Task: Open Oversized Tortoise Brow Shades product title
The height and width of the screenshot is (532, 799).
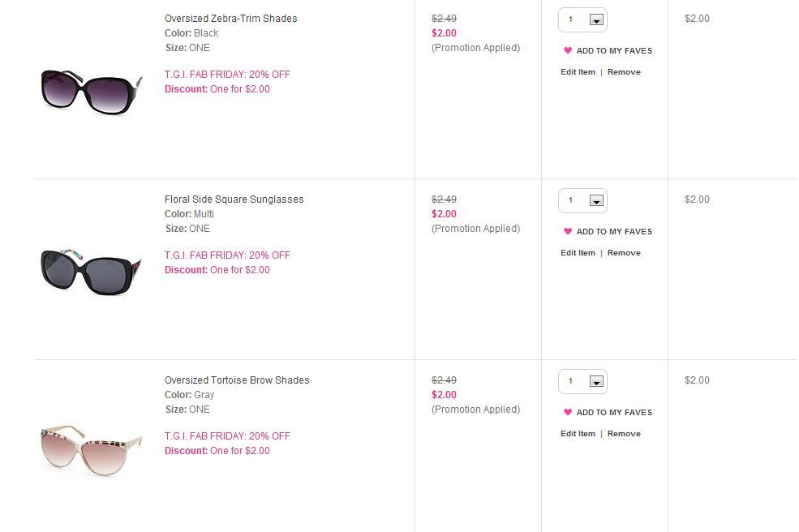Action: pos(237,380)
